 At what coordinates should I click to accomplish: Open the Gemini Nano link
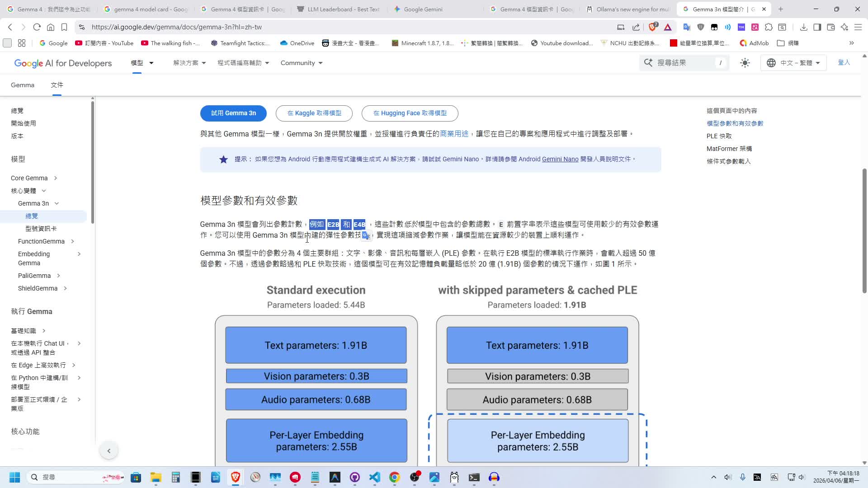[560, 159]
